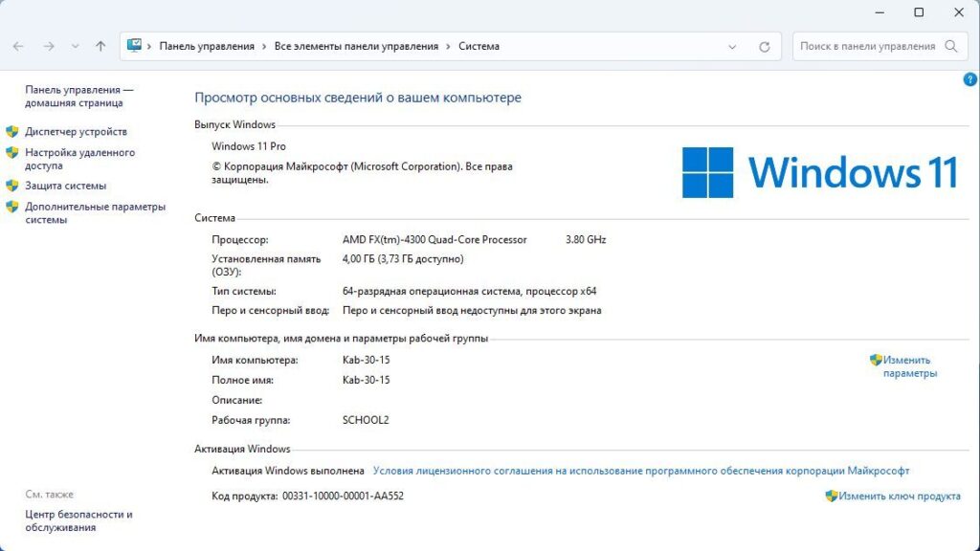Click the Back navigation arrow
Viewport: 980px width, 551px height.
tap(19, 46)
